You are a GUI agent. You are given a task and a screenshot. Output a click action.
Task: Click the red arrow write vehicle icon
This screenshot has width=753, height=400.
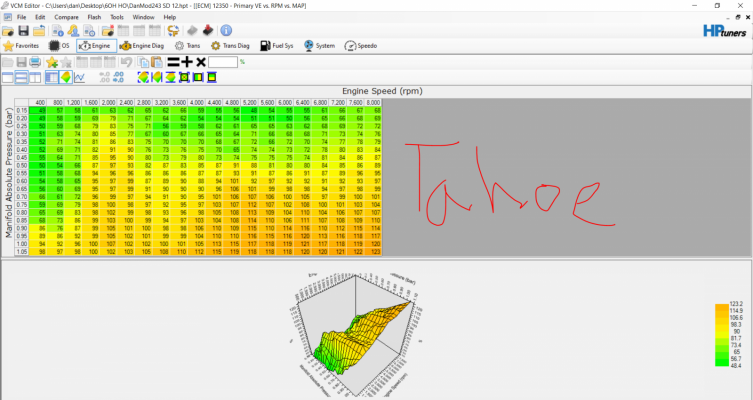click(x=208, y=31)
